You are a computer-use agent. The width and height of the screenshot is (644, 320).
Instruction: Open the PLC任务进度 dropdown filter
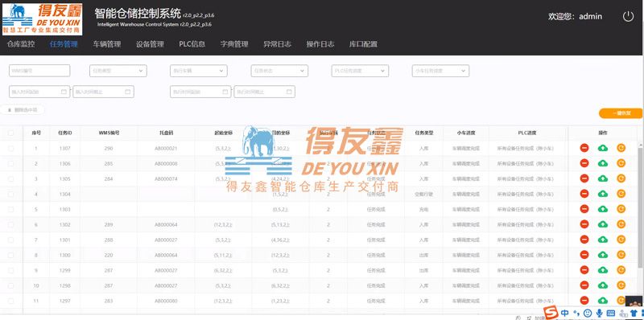[360, 71]
